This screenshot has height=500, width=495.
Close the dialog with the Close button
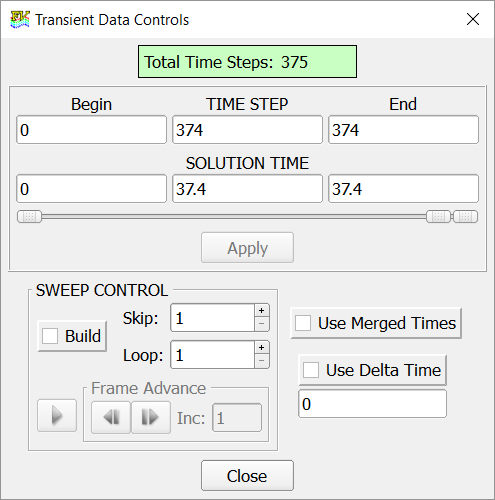247,476
